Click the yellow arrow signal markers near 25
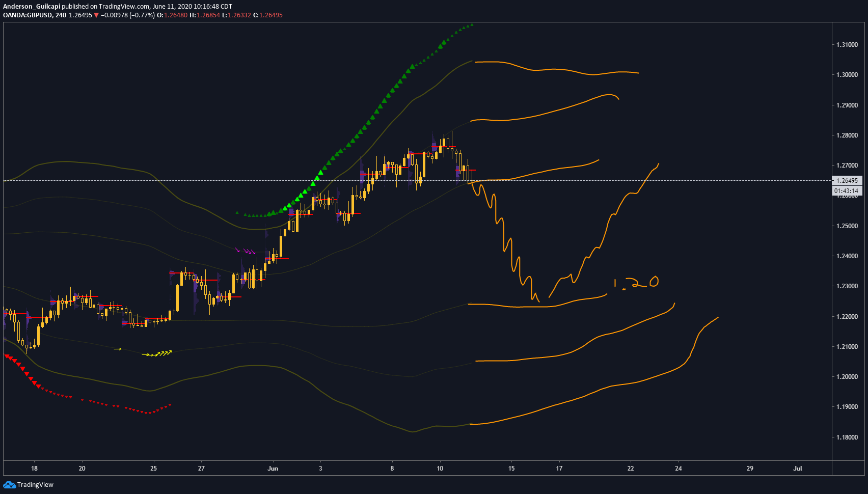Screen dimensions: 868x494 pos(157,353)
